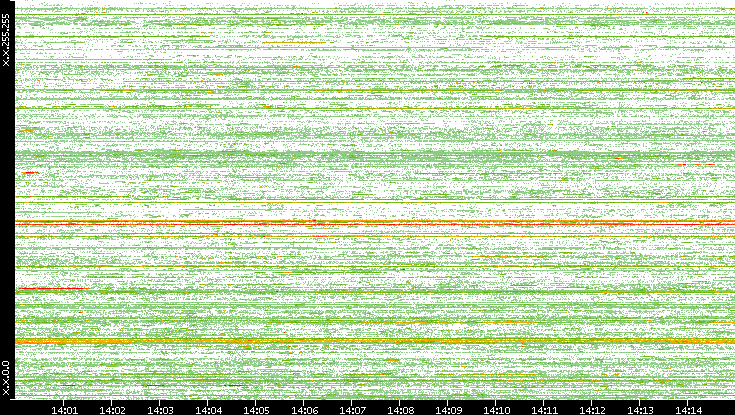Click the x.x.0.0 axis label

coord(6,378)
